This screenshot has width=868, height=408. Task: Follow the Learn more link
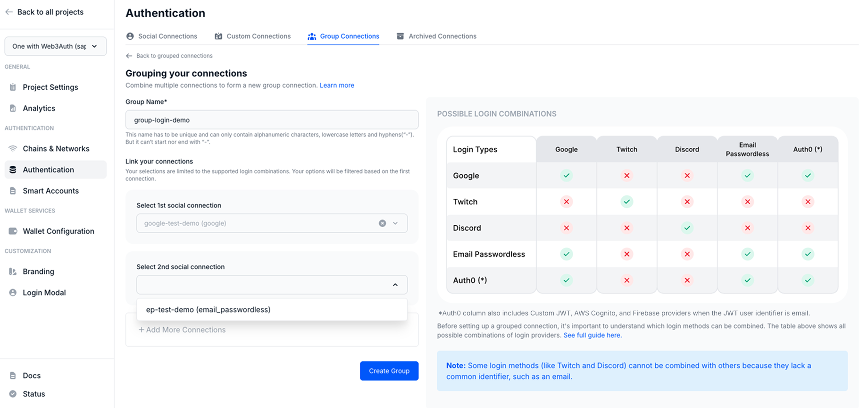point(337,85)
